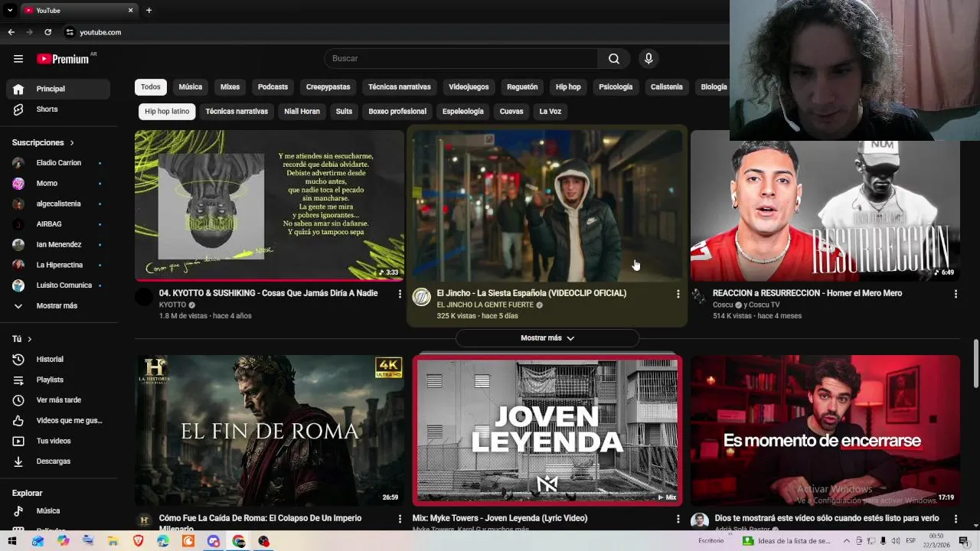Open the KYOTTO channel name link
This screenshot has height=551, width=980.
pos(173,305)
